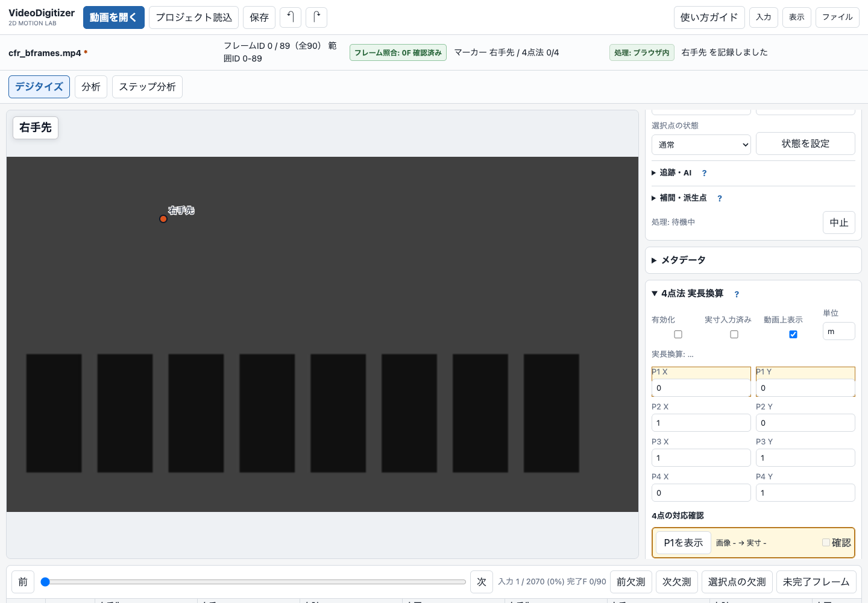Viewport: 868px width, 603px height.
Task: Open the ファイル menu
Action: click(837, 17)
